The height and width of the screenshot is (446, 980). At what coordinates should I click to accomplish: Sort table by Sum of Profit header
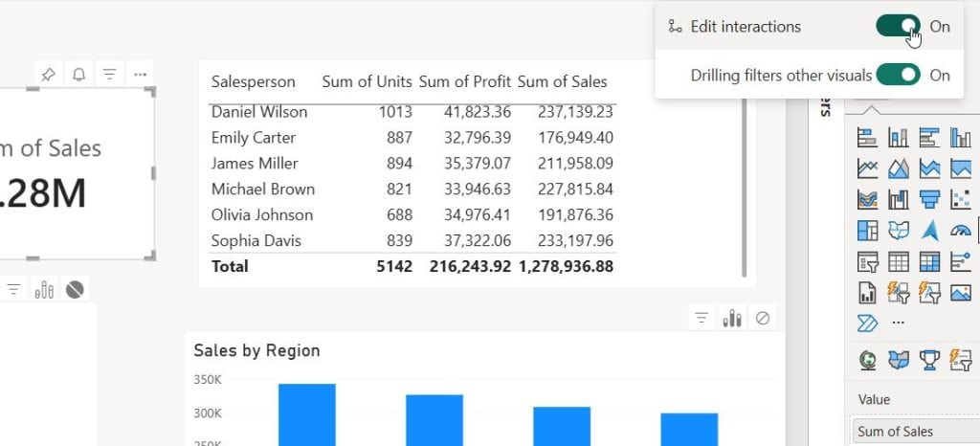point(465,81)
